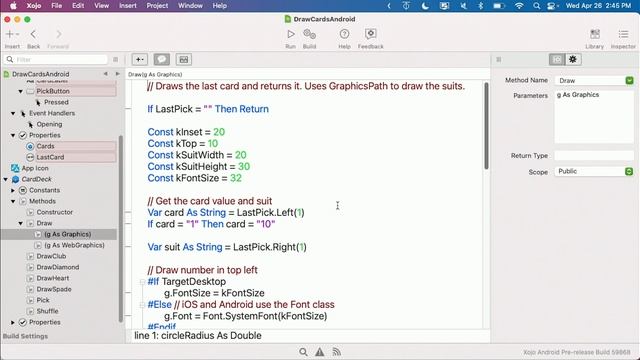Select the DrawSpade method
Image resolution: width=640 pixels, height=360 pixels.
click(x=54, y=289)
